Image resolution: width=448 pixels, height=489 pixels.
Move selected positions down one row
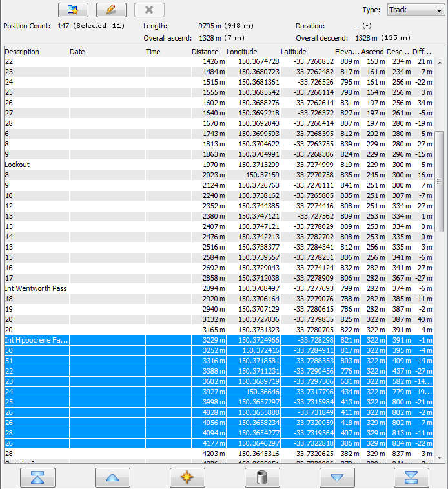[x=337, y=478]
